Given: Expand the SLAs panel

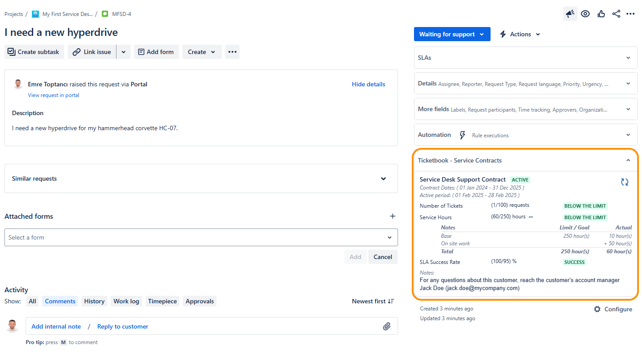Looking at the screenshot, I should tap(526, 58).
